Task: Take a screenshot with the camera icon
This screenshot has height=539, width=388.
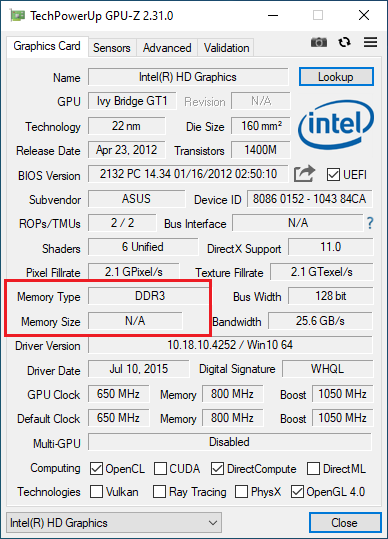Action: (x=319, y=42)
